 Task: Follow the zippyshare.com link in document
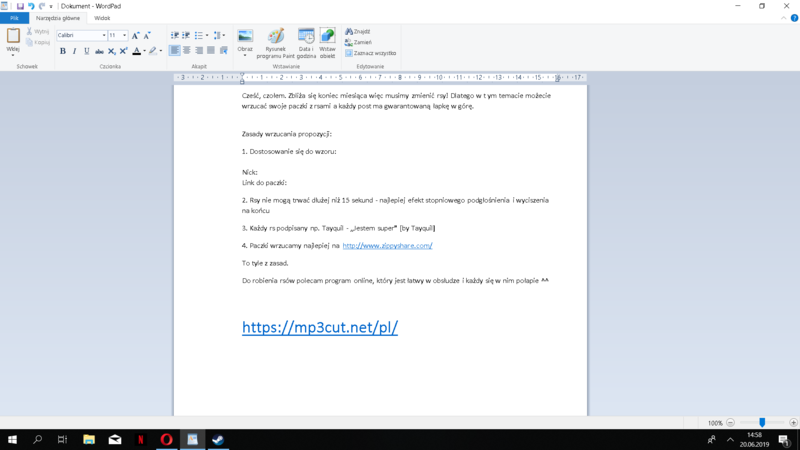coord(387,245)
